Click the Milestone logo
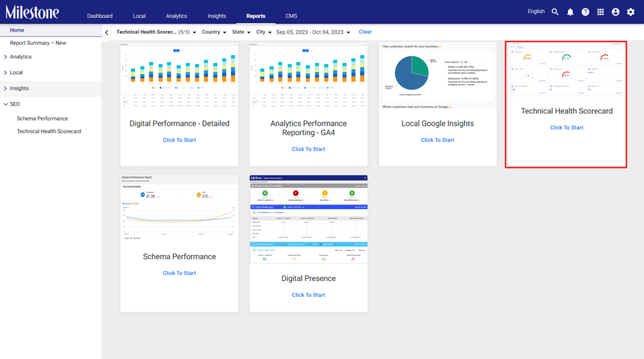 pyautogui.click(x=32, y=13)
